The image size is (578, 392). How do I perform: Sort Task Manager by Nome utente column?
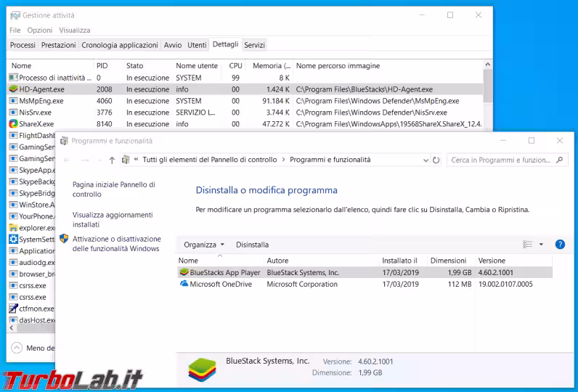point(197,65)
